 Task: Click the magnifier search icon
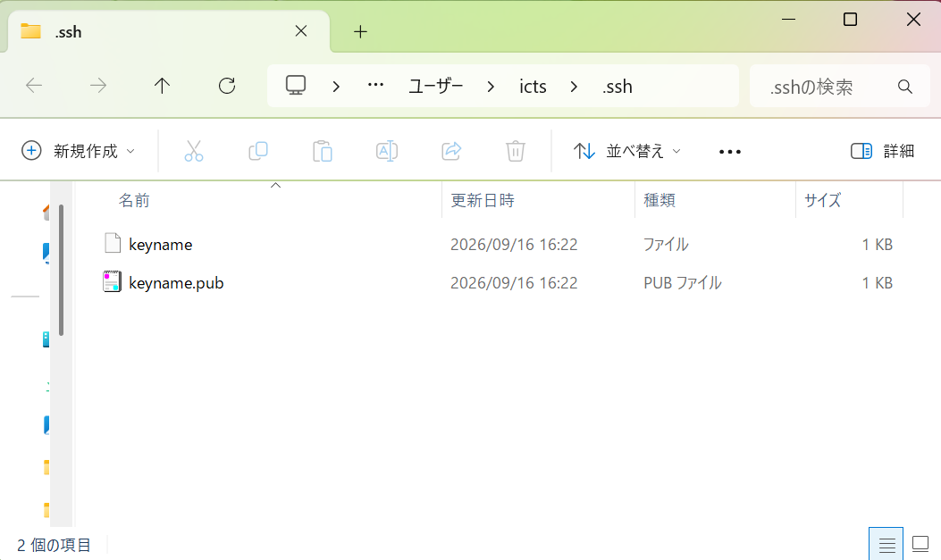click(x=905, y=87)
